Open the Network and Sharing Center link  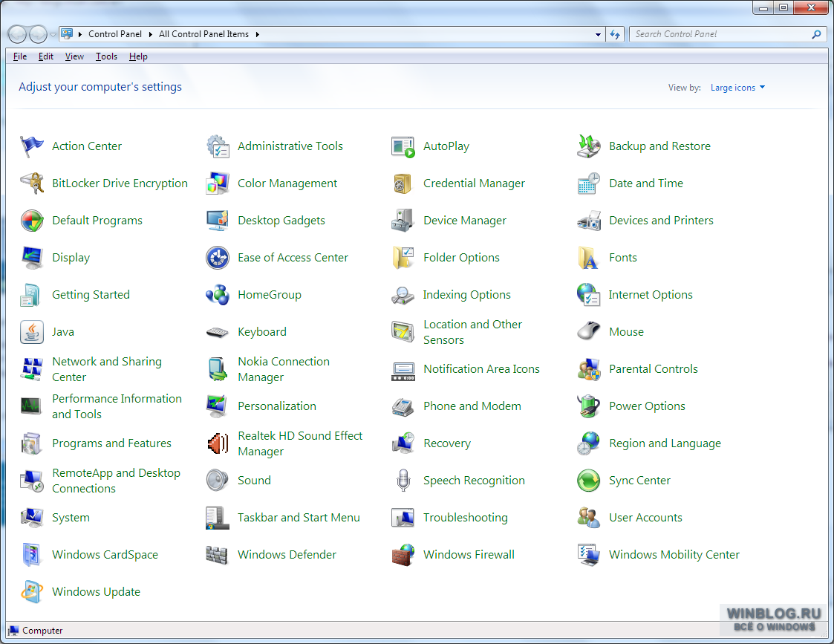click(x=107, y=370)
